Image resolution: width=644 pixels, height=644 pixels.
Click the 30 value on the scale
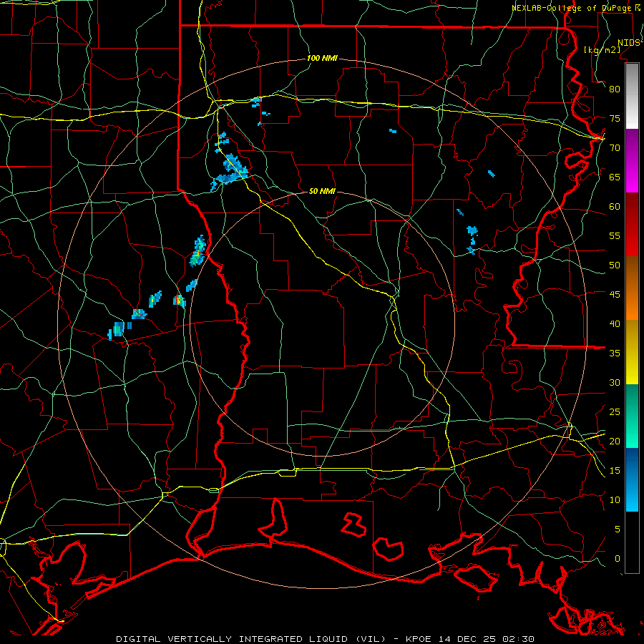coord(615,382)
